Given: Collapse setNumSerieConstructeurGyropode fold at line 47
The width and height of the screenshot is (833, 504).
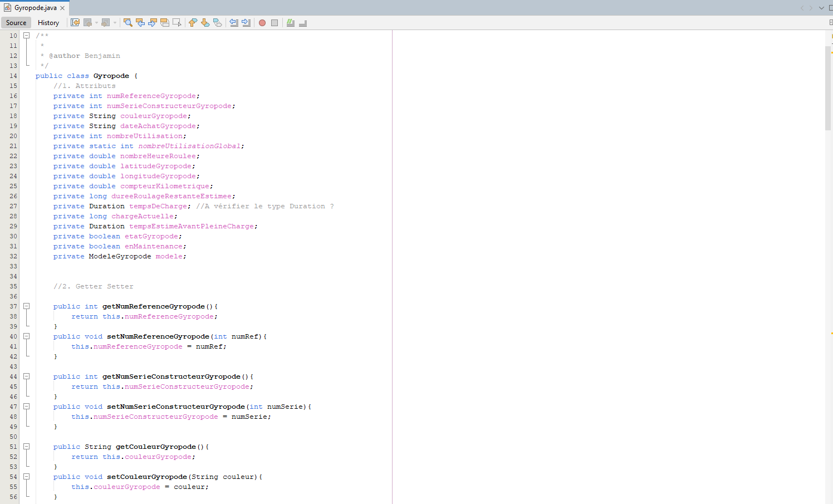Looking at the screenshot, I should tap(26, 407).
